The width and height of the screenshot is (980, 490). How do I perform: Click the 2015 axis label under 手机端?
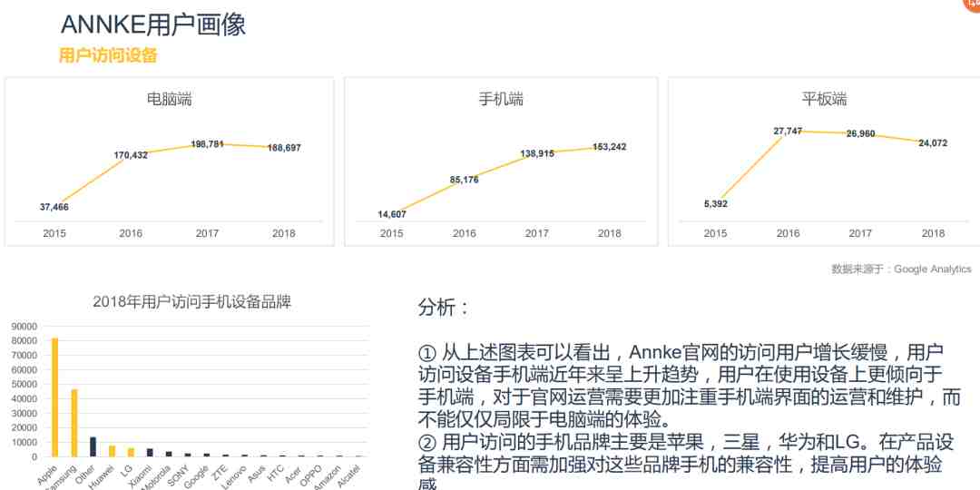[392, 234]
